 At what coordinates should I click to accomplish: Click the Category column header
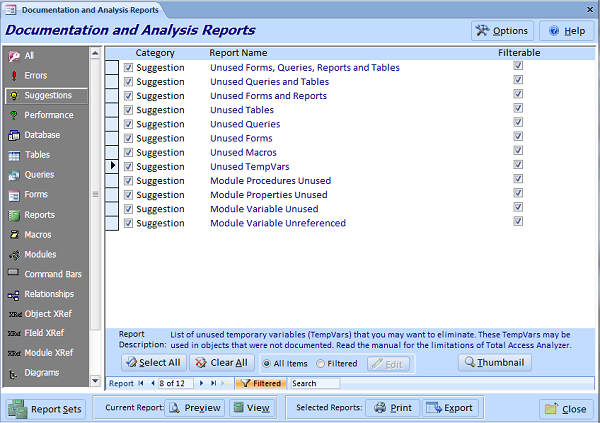coord(155,53)
